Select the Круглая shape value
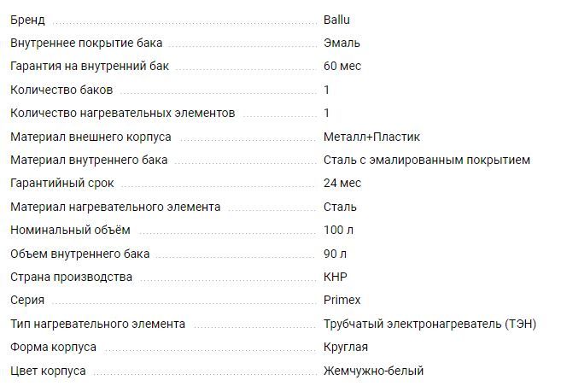Image resolution: width=561 pixels, height=392 pixels. point(346,348)
